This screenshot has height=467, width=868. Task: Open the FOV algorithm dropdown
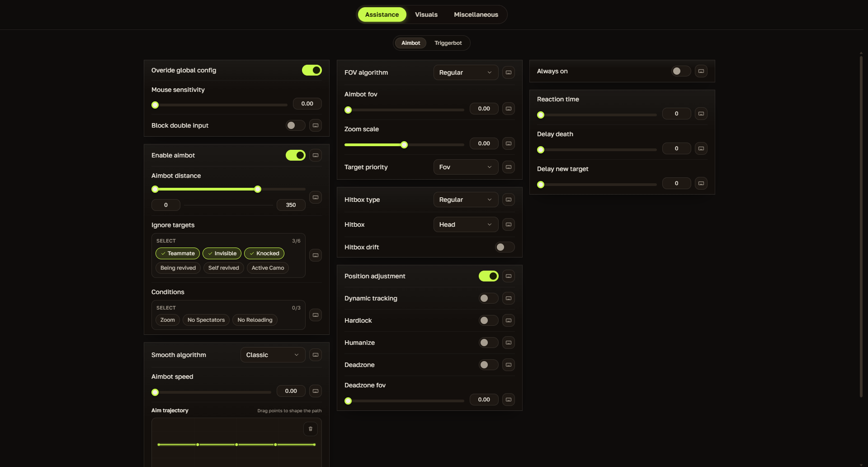coord(466,72)
